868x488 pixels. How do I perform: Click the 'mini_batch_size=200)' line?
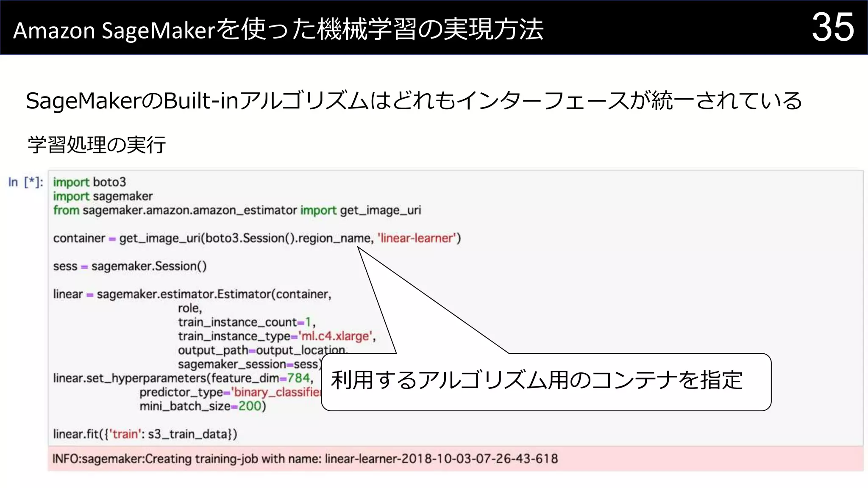coord(203,406)
